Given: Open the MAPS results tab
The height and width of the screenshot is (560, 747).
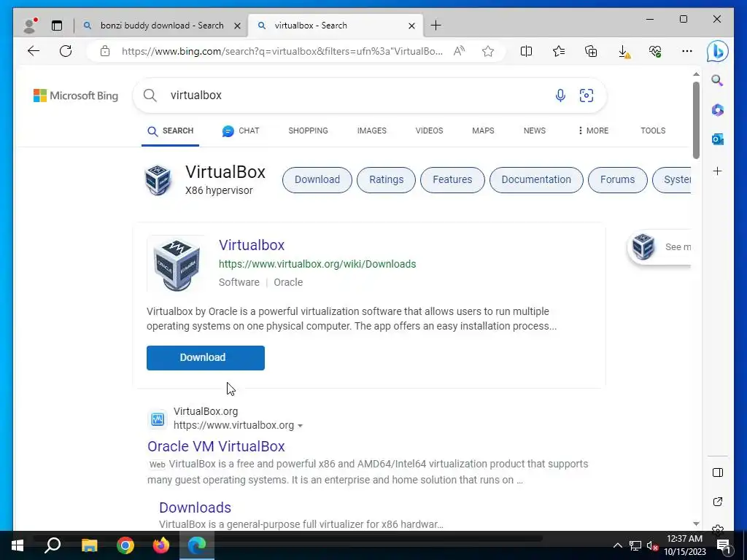Looking at the screenshot, I should 483,131.
